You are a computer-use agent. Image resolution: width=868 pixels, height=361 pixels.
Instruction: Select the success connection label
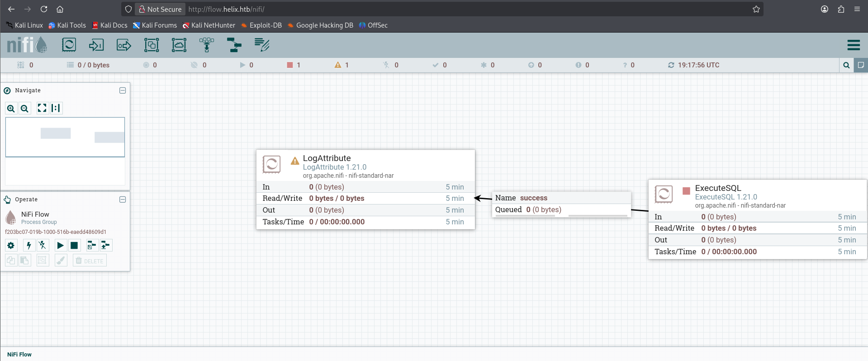pos(534,198)
